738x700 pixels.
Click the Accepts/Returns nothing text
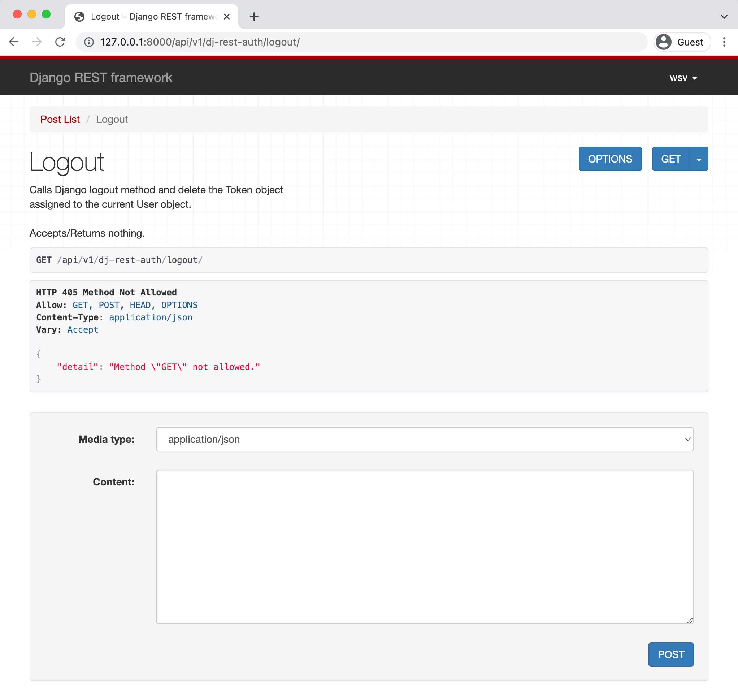(x=87, y=233)
